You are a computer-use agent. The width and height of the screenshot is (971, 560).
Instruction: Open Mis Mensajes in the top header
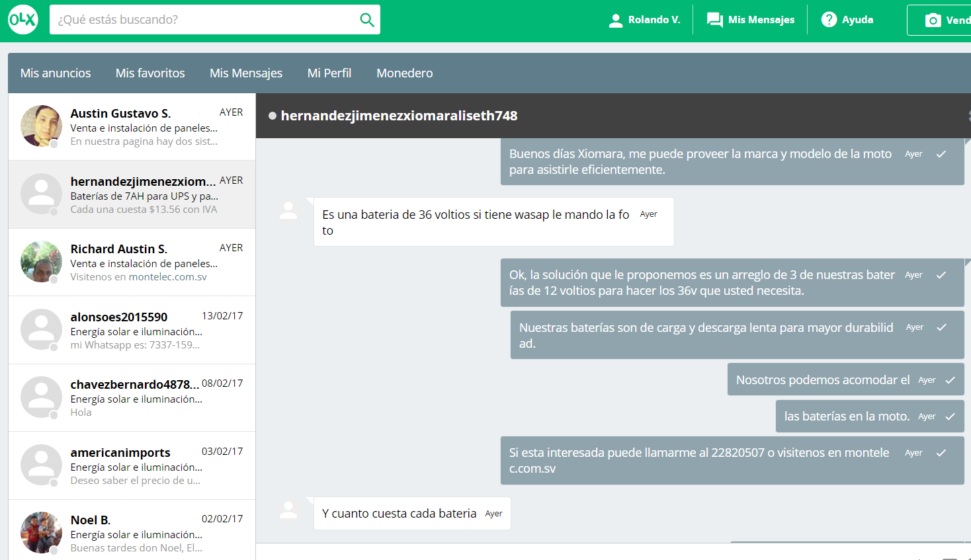[751, 20]
